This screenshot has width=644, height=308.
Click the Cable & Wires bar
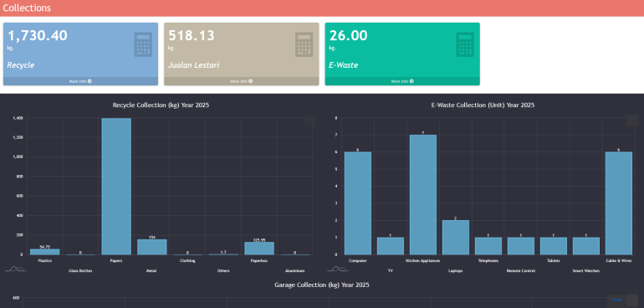[x=619, y=203]
